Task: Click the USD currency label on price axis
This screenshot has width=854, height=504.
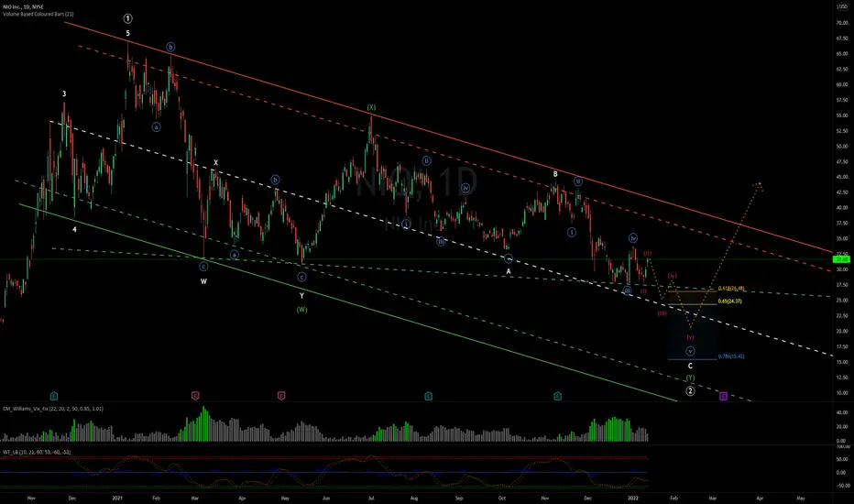Action: (842, 7)
